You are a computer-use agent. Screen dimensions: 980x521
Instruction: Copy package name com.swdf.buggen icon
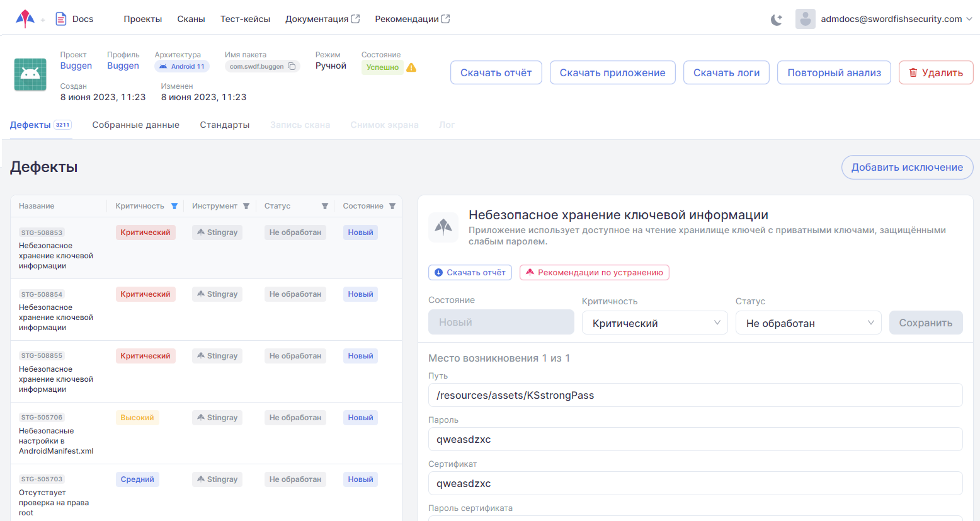click(x=292, y=66)
